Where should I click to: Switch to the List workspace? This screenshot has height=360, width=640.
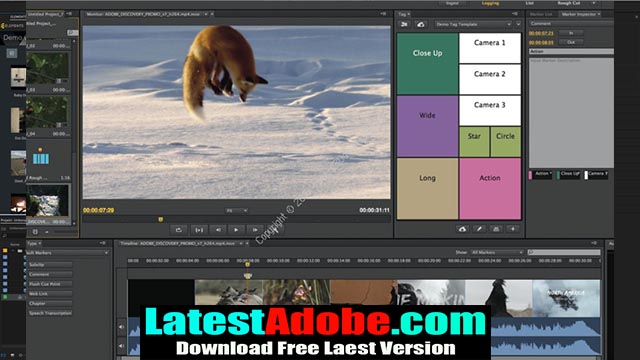click(529, 3)
